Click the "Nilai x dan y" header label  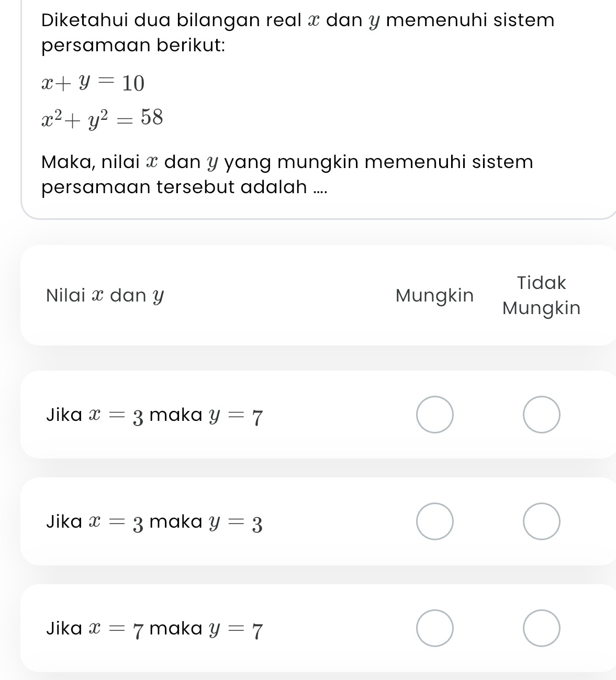(104, 296)
